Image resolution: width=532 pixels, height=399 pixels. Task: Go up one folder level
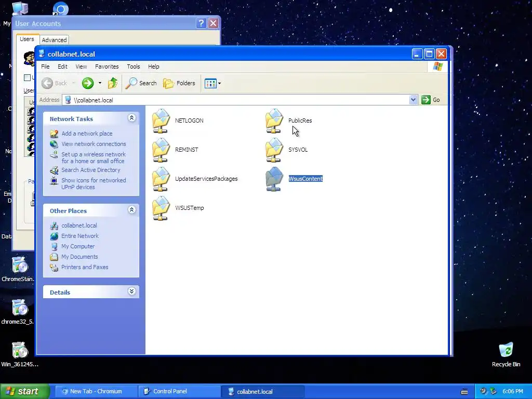pyautogui.click(x=113, y=83)
